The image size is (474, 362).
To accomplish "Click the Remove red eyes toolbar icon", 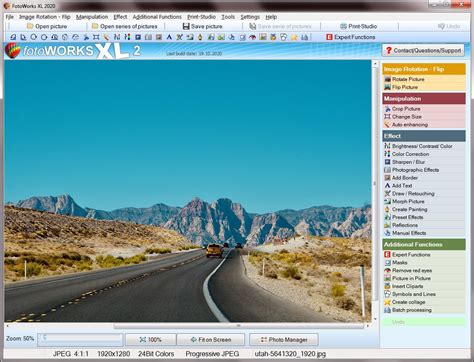I will 252,37.
